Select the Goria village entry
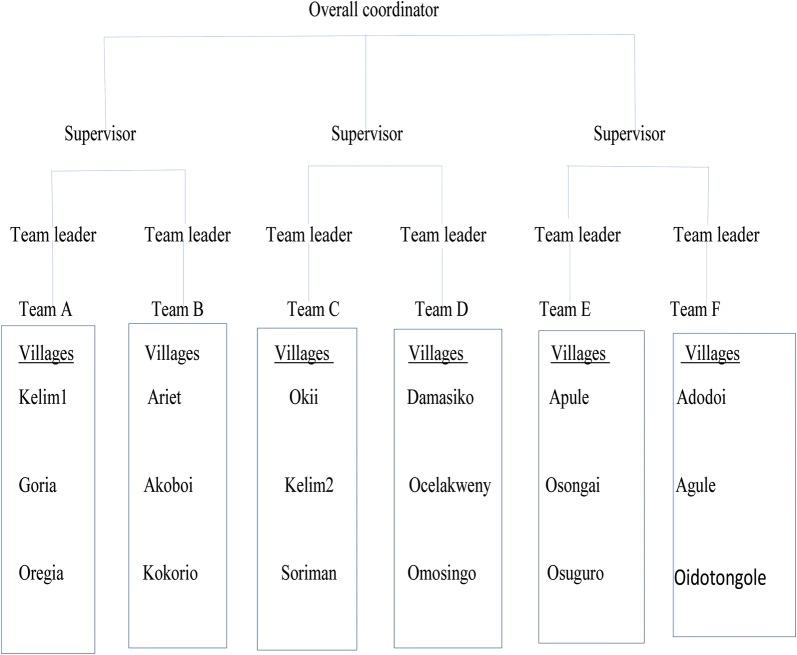Viewport: 797px width, 655px height. (x=38, y=486)
